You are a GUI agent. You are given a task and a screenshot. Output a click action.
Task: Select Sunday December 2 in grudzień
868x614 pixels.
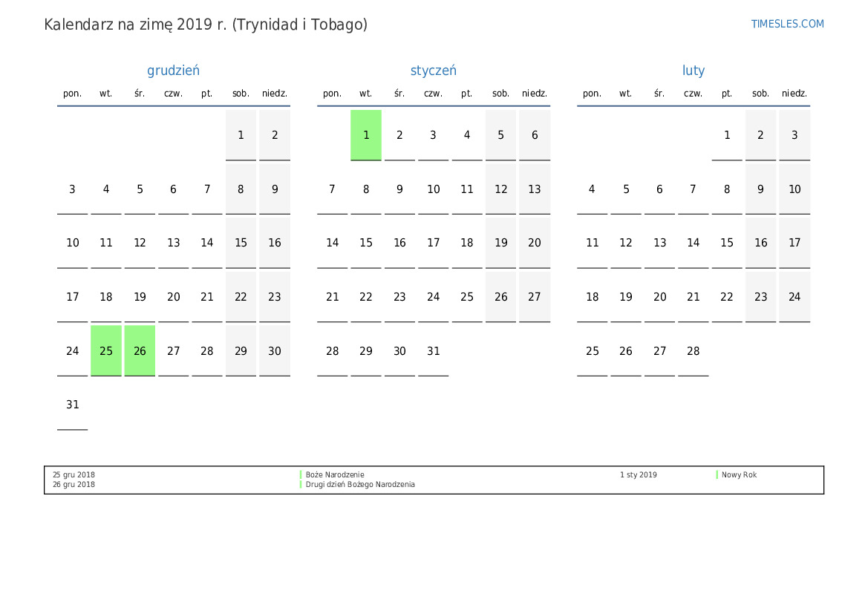point(275,135)
